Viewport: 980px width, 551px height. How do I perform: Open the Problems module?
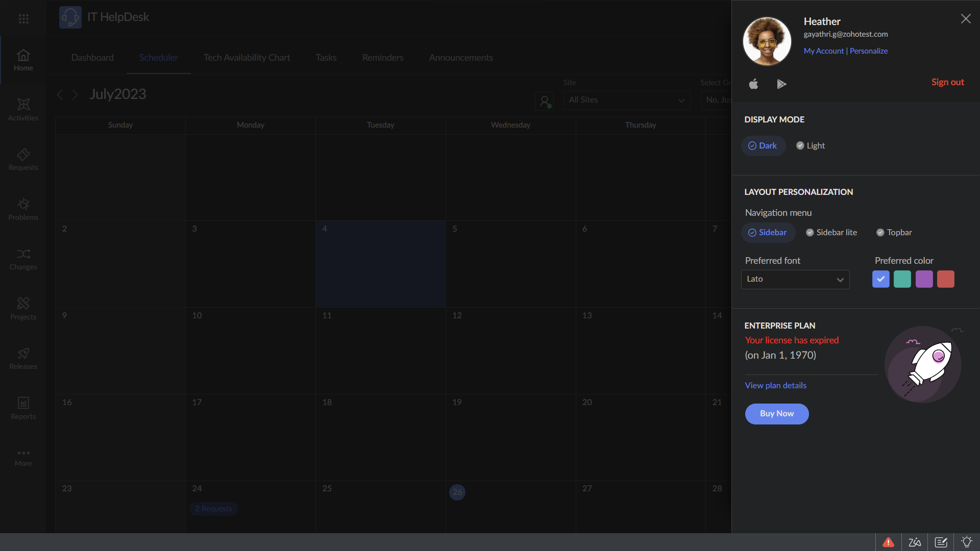(x=23, y=209)
